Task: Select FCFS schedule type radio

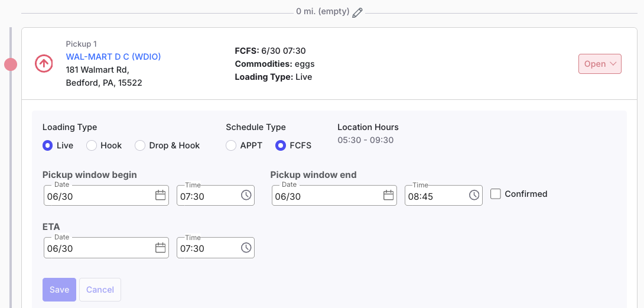Action: point(281,145)
